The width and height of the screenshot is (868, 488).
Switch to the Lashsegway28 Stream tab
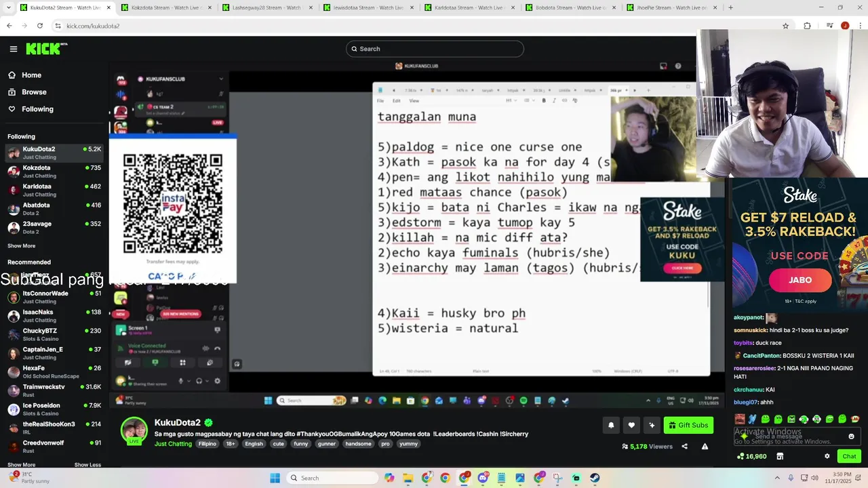click(x=267, y=7)
